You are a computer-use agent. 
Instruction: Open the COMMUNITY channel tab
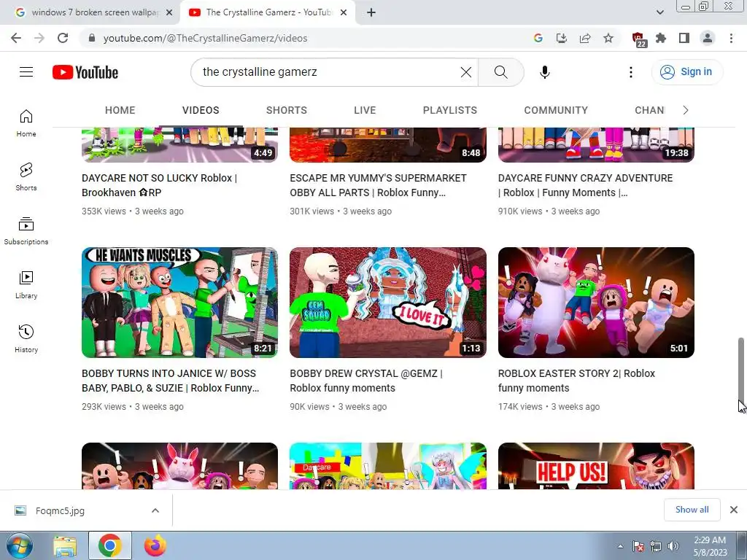[556, 110]
